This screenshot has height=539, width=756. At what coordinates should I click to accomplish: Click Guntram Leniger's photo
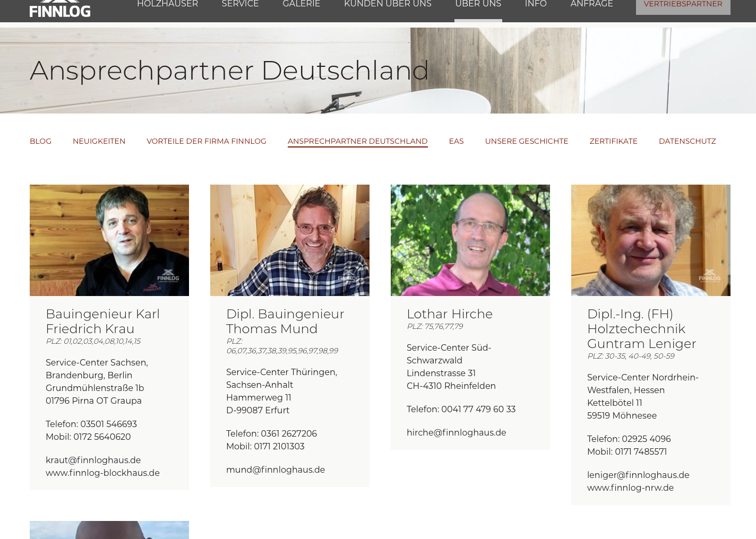tap(651, 240)
